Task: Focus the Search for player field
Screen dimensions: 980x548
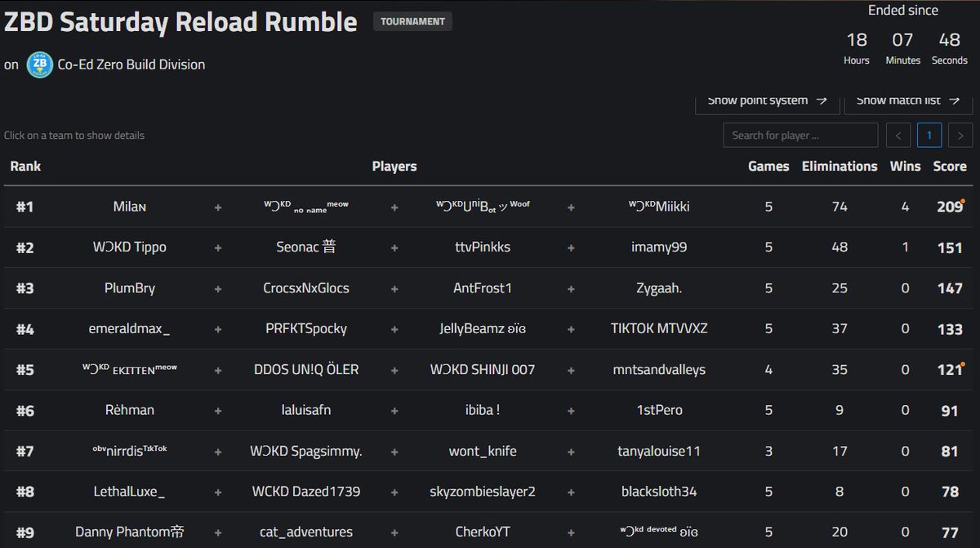Action: [800, 135]
